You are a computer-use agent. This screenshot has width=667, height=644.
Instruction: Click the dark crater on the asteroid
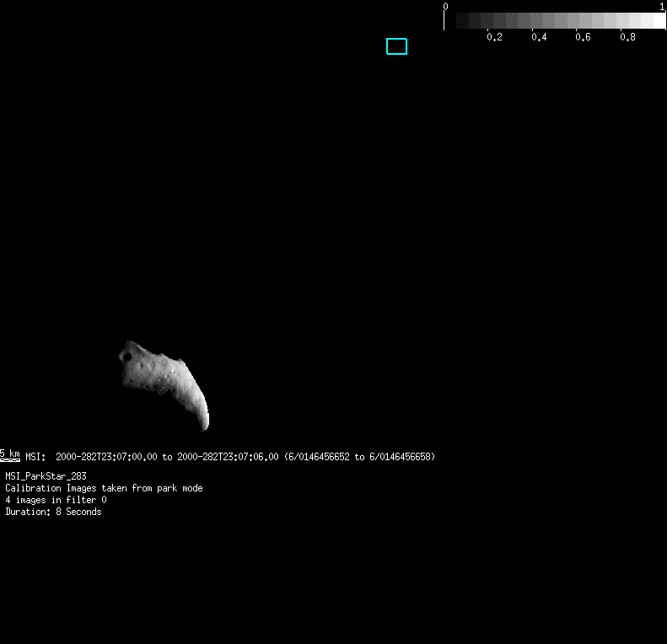pos(127,357)
